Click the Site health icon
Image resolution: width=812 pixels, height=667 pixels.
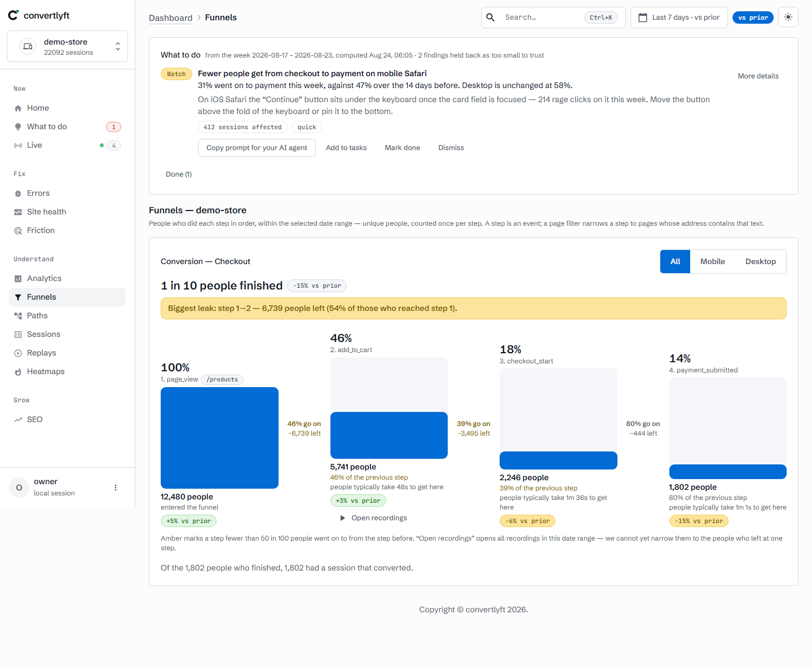point(18,212)
